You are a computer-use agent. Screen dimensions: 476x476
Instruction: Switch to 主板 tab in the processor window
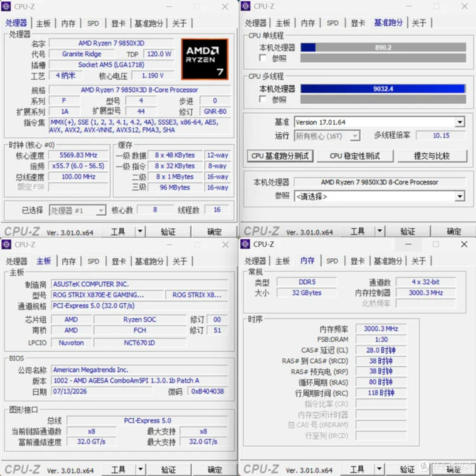[43, 23]
